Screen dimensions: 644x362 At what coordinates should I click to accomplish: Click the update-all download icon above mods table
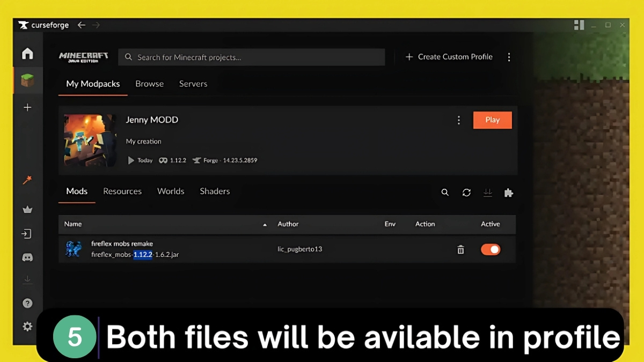tap(488, 193)
